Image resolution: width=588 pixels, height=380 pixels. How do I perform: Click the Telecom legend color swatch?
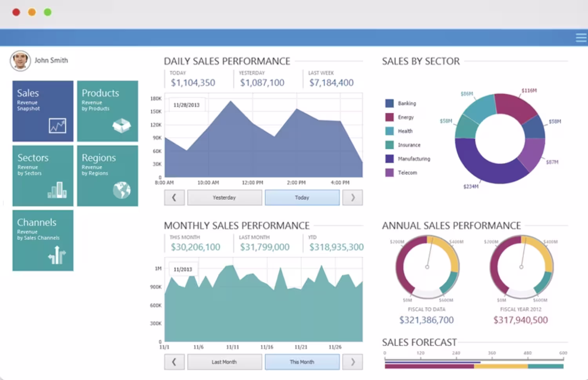389,172
